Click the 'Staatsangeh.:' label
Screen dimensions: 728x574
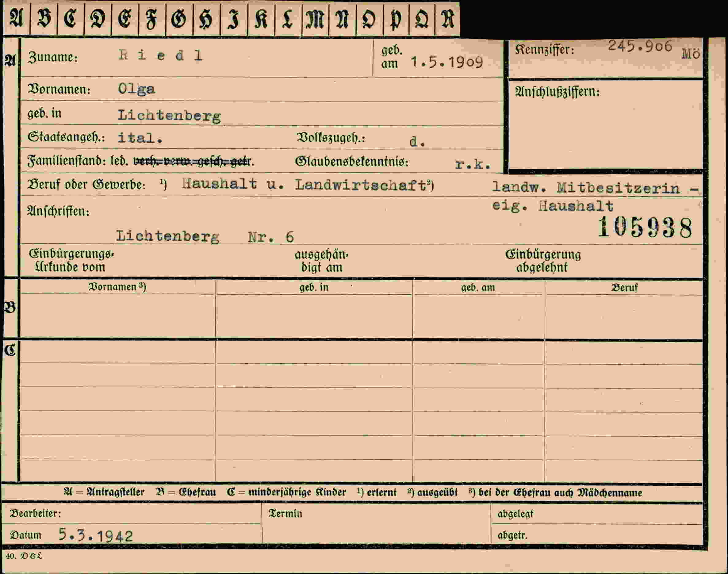[x=66, y=137]
